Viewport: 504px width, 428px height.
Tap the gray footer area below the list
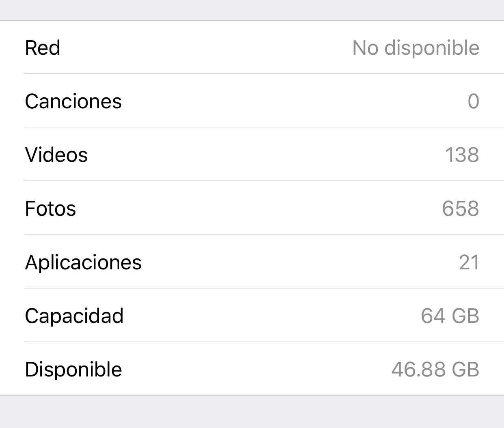click(x=252, y=412)
